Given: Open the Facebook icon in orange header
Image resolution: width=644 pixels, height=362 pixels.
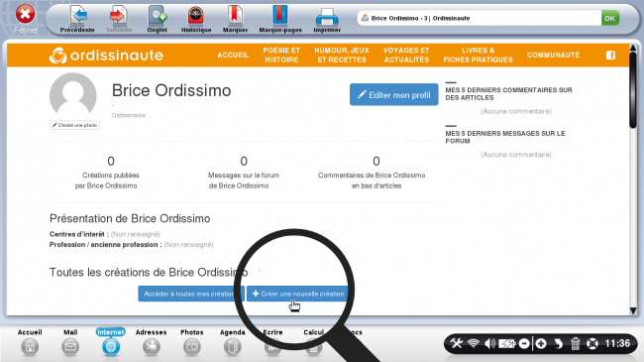Looking at the screenshot, I should [610, 56].
